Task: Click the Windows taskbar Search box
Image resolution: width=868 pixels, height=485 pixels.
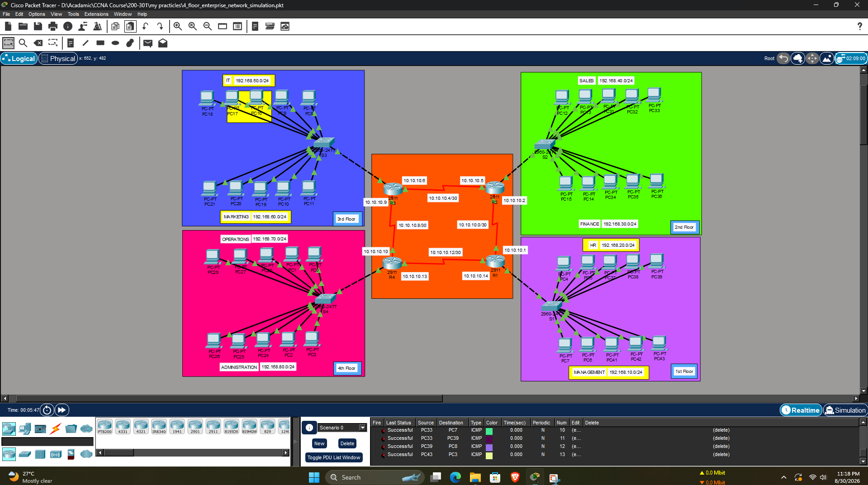Action: coord(375,477)
